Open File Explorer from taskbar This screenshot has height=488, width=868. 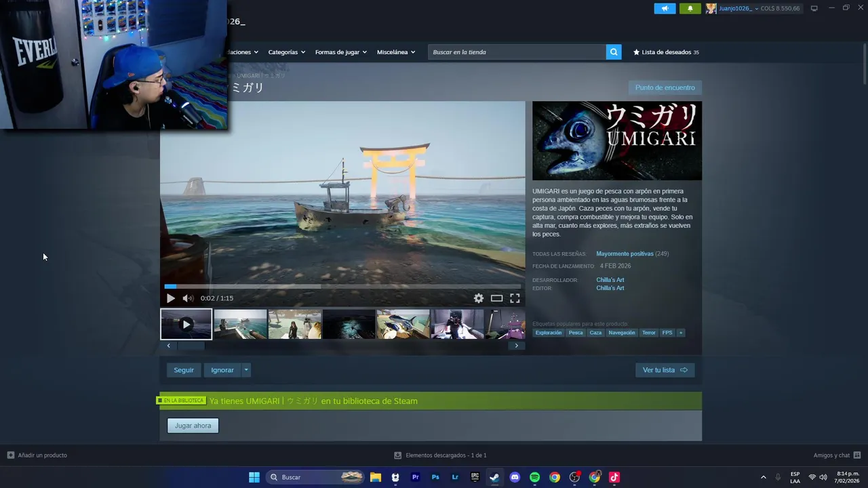(376, 477)
